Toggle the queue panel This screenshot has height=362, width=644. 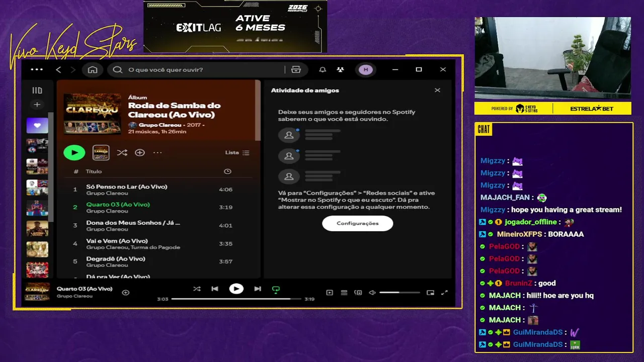point(344,293)
